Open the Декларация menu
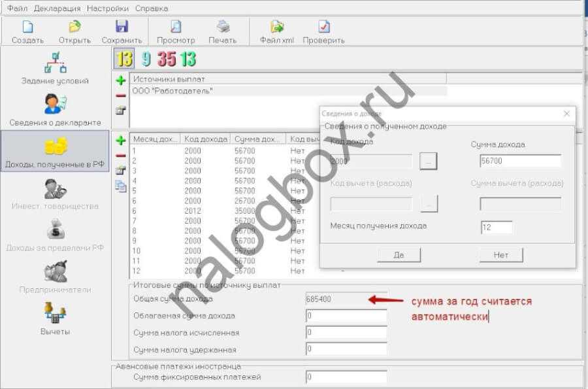The height and width of the screenshot is (389, 588). tap(57, 8)
